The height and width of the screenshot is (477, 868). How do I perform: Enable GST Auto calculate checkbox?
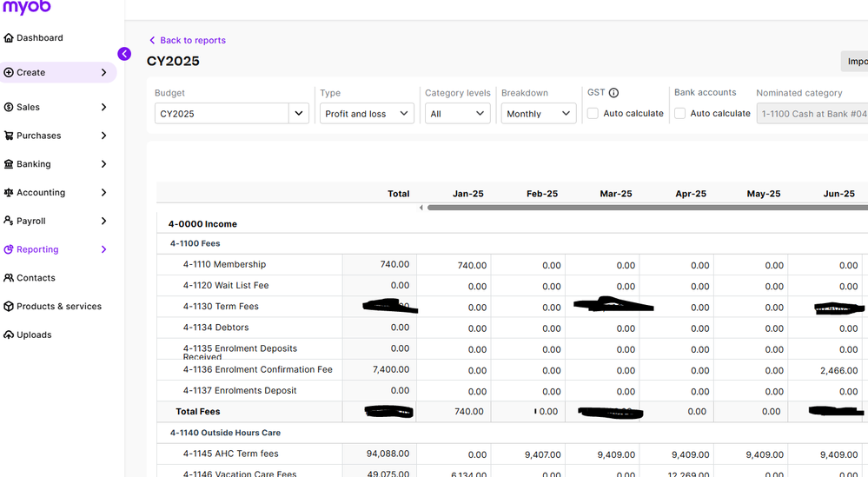point(593,114)
